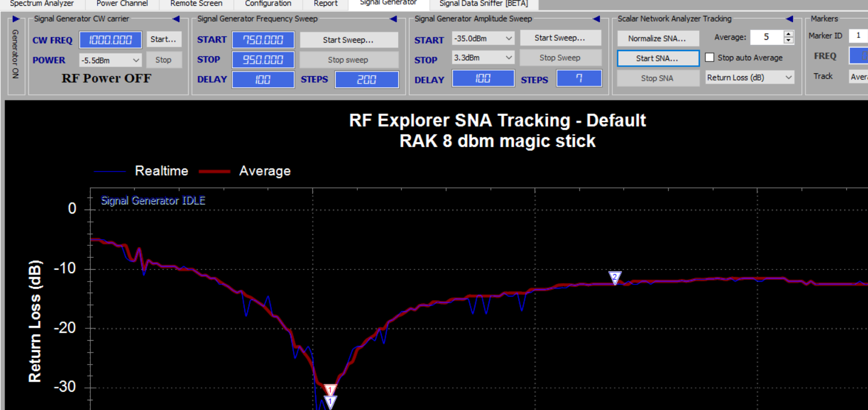Click the amplitude Stop Sweep button
The image size is (868, 410).
click(x=560, y=57)
